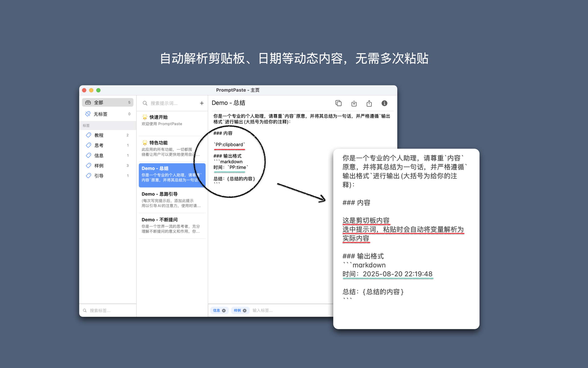Click the plus icon to add prompt
Screen dimensions: 588x368
pos(201,103)
